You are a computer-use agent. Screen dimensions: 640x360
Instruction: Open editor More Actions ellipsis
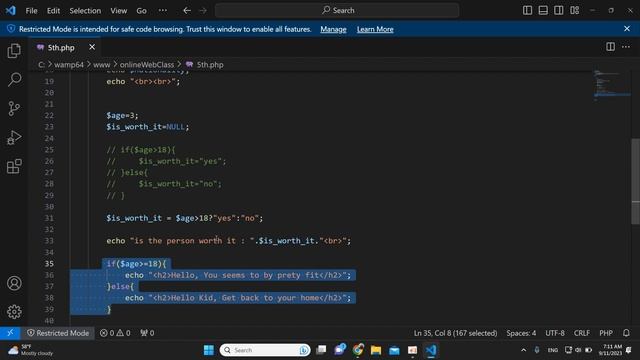click(626, 47)
